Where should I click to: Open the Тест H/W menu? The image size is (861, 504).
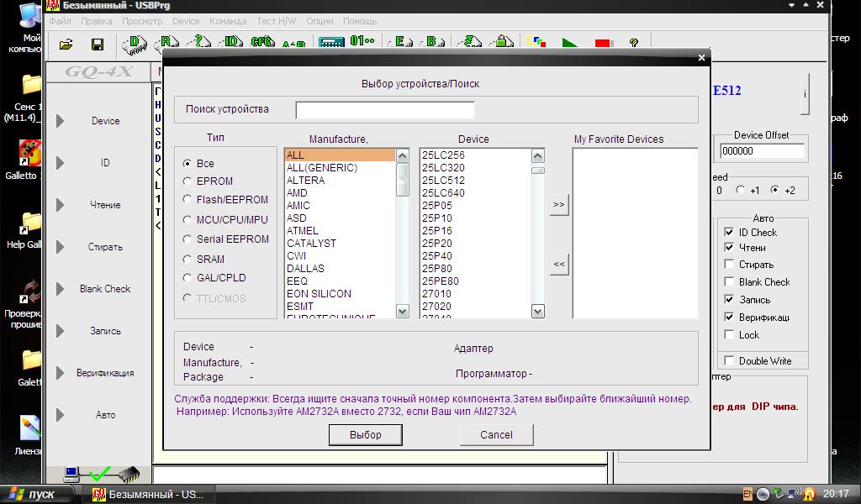pos(276,21)
